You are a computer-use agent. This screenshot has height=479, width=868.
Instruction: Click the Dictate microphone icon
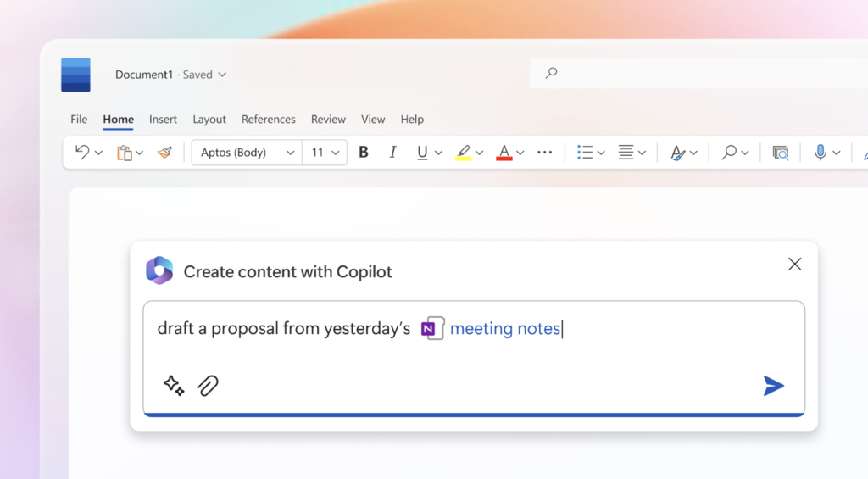coord(820,153)
